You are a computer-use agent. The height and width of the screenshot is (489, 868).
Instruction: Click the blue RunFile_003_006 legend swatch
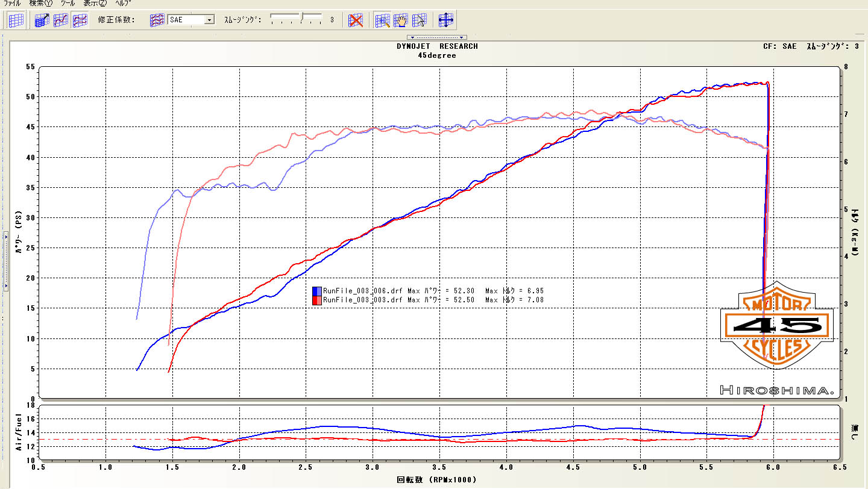point(317,290)
